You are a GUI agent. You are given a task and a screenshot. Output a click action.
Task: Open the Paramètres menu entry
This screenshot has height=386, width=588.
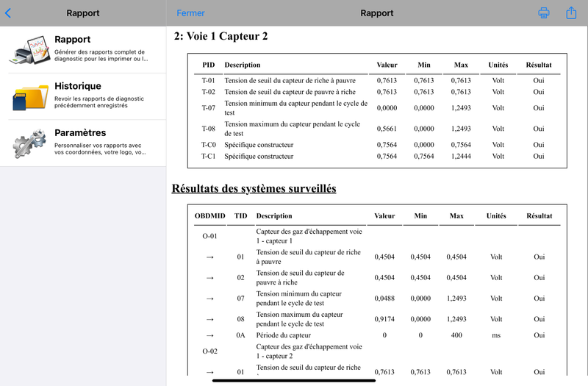(83, 143)
